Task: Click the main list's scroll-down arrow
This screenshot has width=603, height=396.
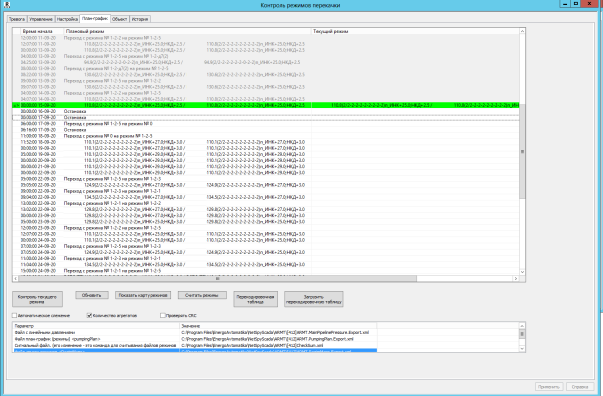Action: point(522,272)
